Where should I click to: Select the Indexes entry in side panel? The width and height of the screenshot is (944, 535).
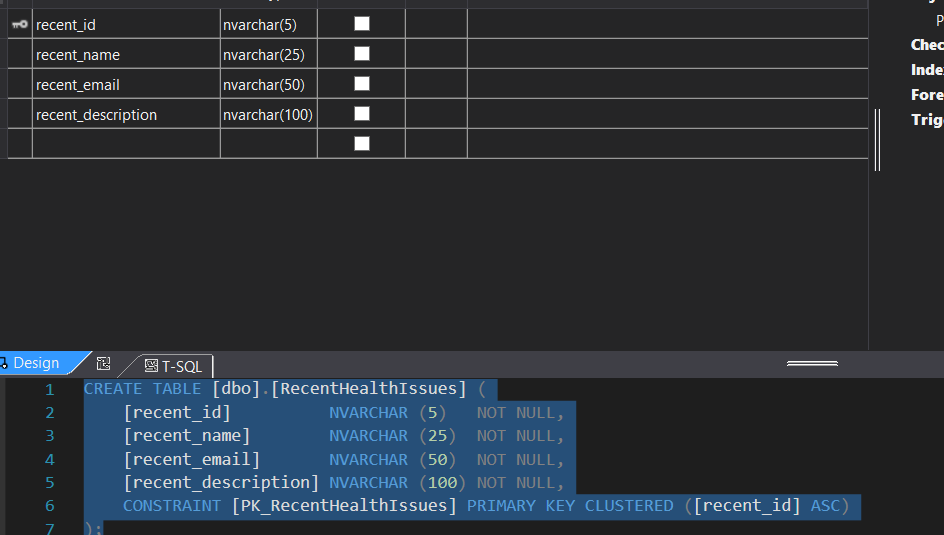click(927, 70)
